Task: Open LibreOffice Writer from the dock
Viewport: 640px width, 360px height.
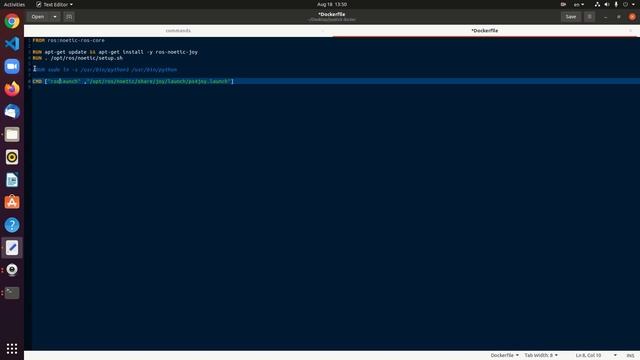Action: pos(12,180)
